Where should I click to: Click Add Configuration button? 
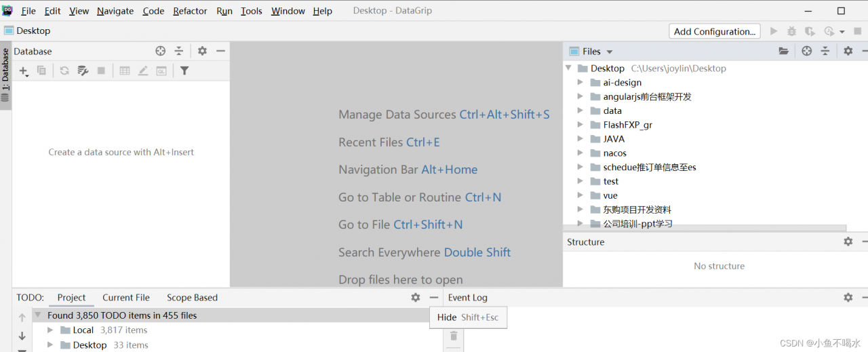coord(715,31)
